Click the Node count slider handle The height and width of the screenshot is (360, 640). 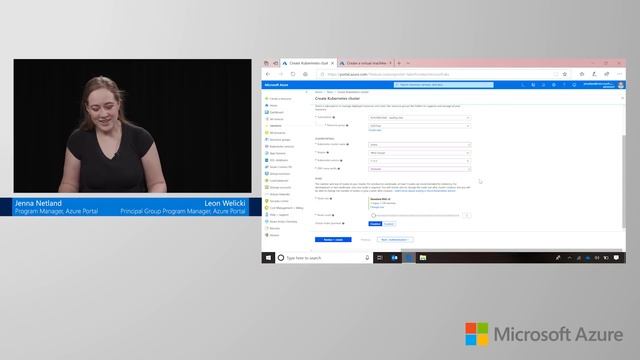[x=373, y=216]
